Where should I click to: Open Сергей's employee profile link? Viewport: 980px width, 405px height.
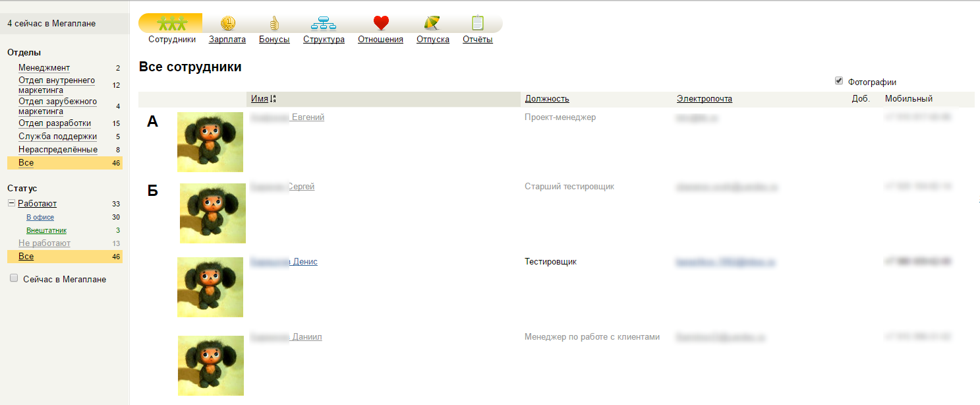283,187
